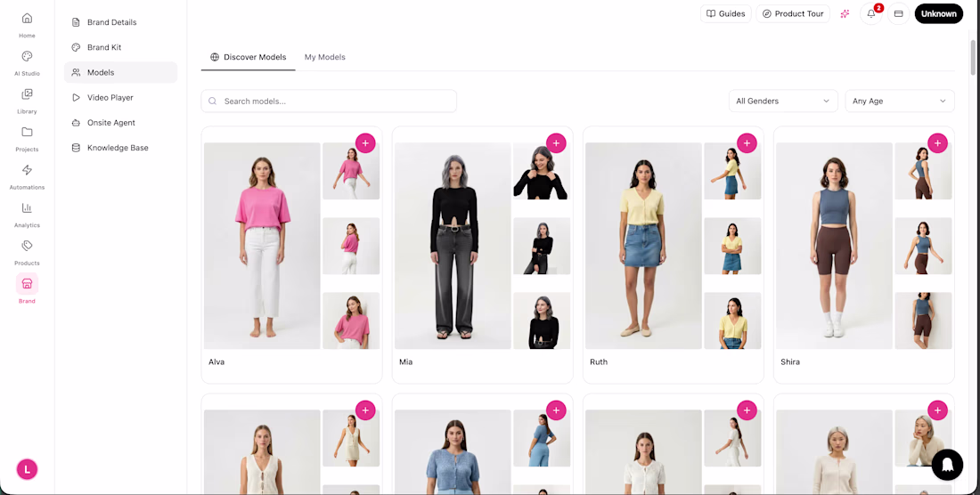View Shira's bottom profile thumbnail

[x=923, y=321]
